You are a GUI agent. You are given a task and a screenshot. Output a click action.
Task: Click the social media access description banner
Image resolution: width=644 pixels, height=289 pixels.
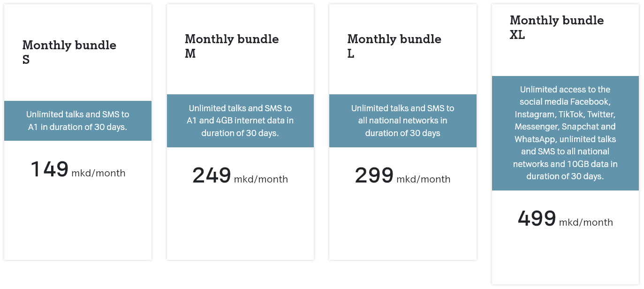pos(565,133)
